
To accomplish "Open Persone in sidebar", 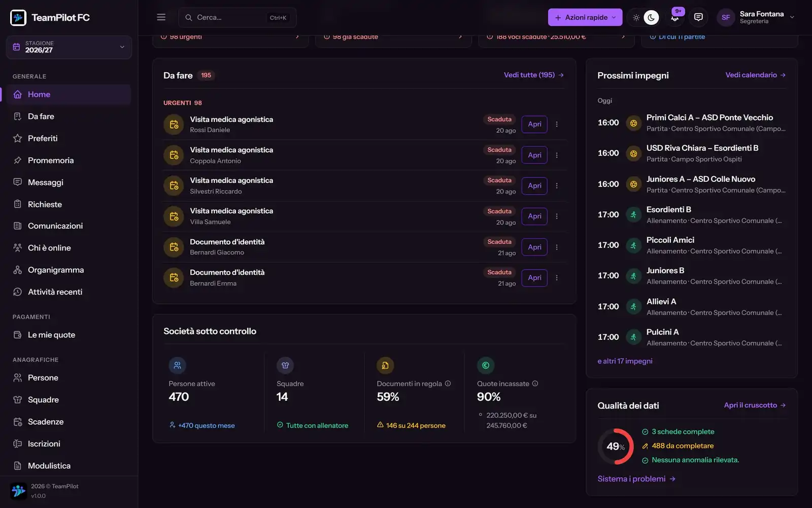I will click(x=69, y=378).
